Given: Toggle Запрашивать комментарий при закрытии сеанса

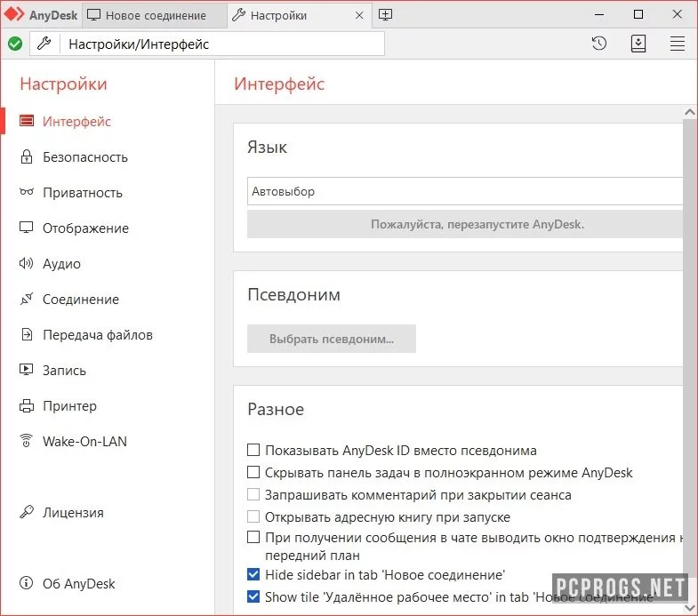Looking at the screenshot, I should tap(253, 494).
